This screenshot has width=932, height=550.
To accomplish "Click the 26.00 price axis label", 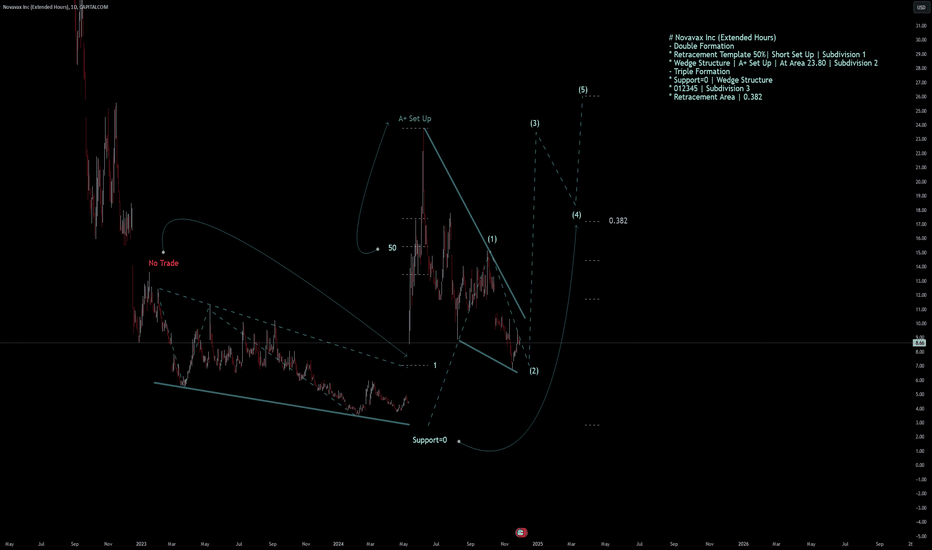I will pos(921,96).
